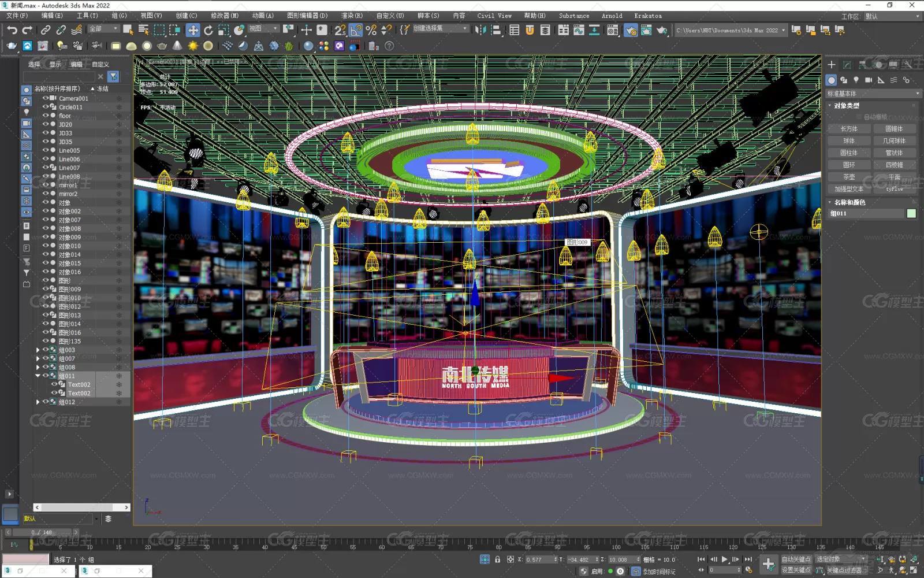Activate the Select and Rotate tool
Screen dimensions: 924x578
click(208, 30)
